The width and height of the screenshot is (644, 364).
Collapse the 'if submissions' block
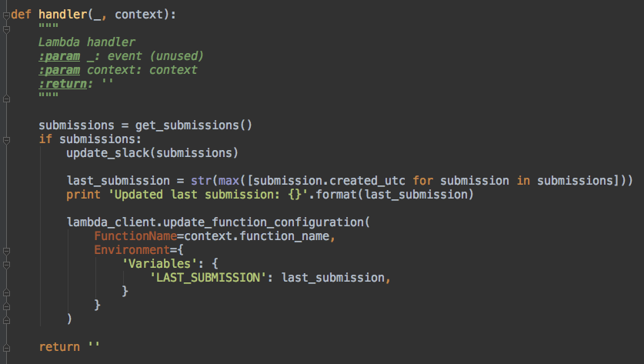[x=5, y=139]
